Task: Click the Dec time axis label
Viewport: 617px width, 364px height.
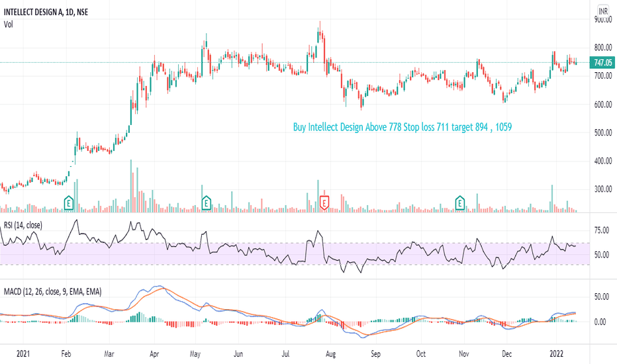Action: coord(507,354)
